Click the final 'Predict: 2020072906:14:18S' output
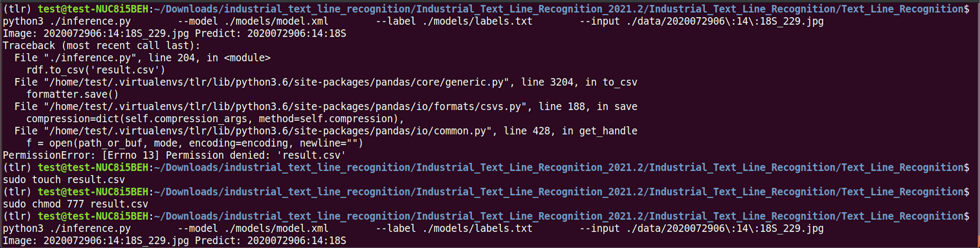 270,241
